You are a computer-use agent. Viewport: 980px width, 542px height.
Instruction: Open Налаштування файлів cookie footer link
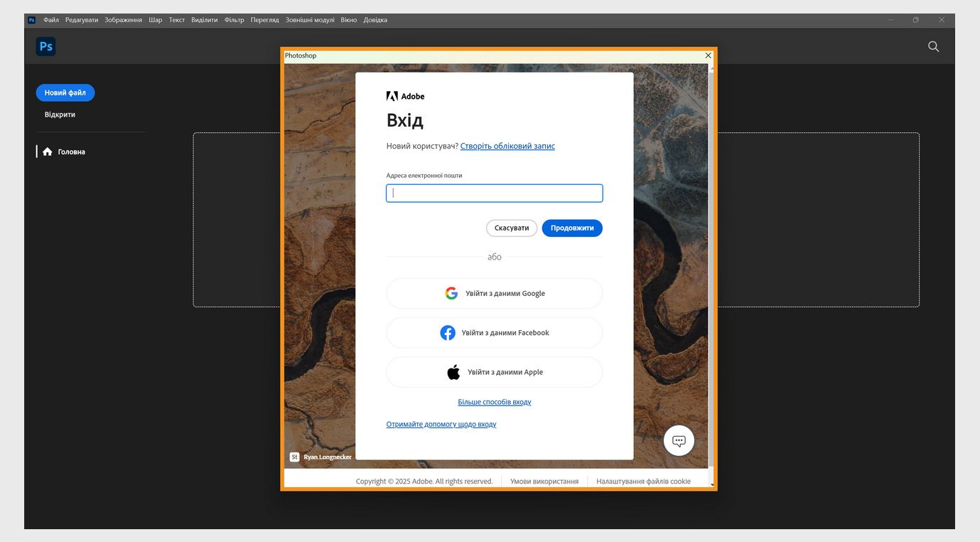[x=643, y=482]
